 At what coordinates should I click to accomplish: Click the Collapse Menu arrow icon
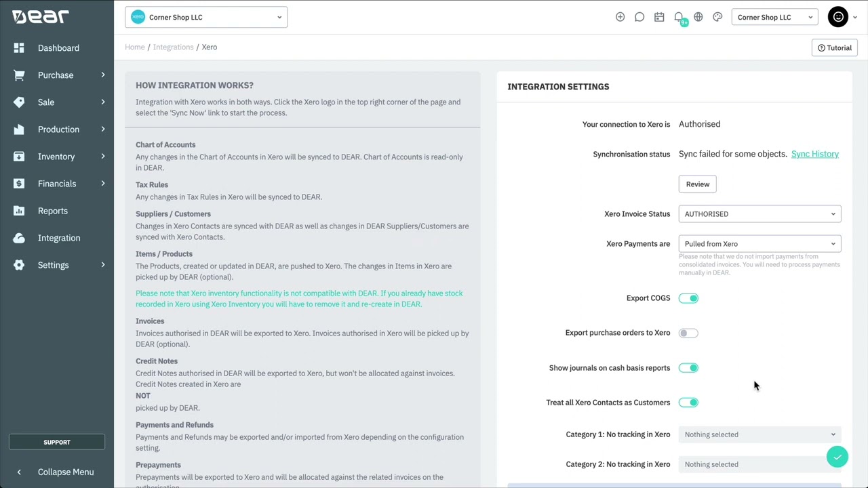click(x=19, y=472)
